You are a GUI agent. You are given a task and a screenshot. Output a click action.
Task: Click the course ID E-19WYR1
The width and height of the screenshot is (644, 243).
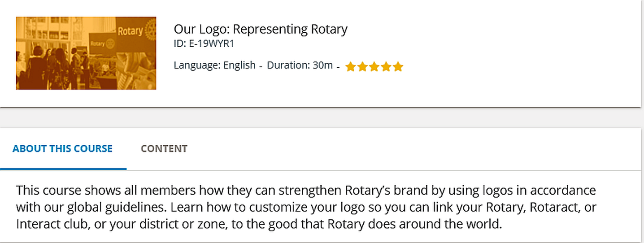pyautogui.click(x=204, y=44)
